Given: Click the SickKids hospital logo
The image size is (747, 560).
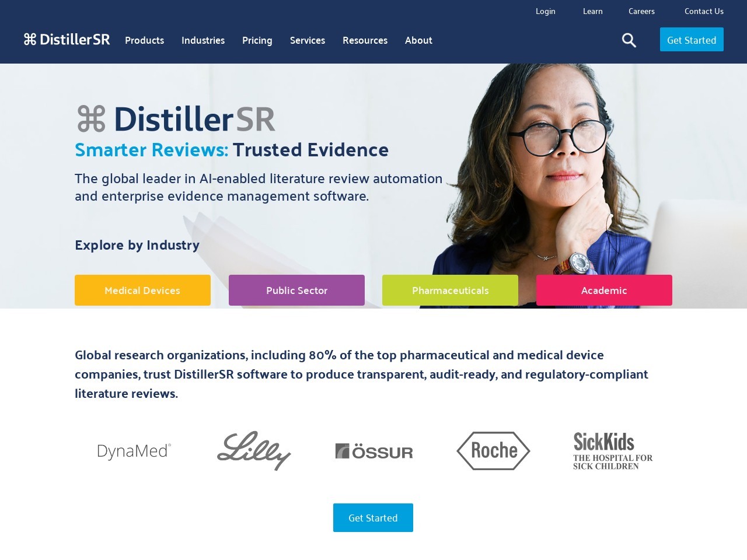Looking at the screenshot, I should [613, 451].
